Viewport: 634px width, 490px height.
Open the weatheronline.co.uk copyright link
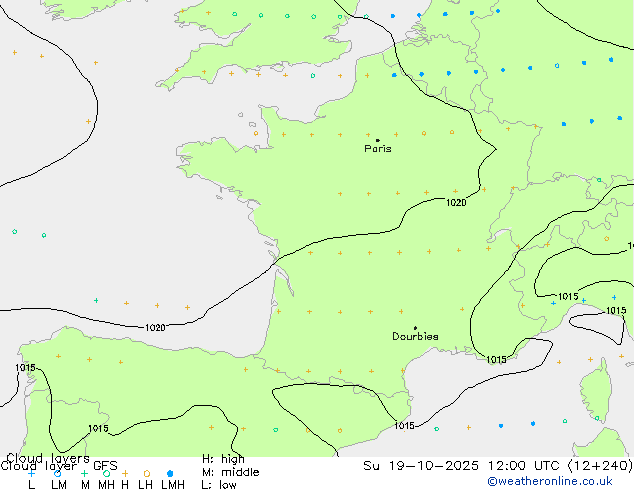pyautogui.click(x=550, y=482)
